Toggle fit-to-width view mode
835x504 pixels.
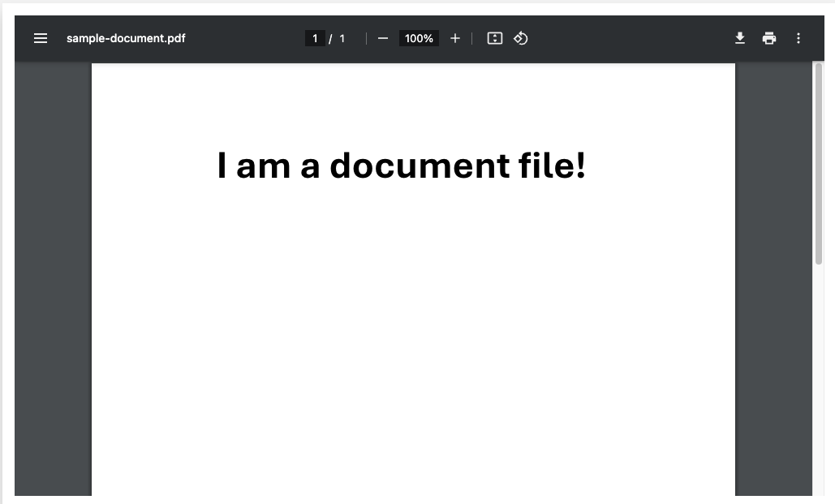pyautogui.click(x=494, y=38)
